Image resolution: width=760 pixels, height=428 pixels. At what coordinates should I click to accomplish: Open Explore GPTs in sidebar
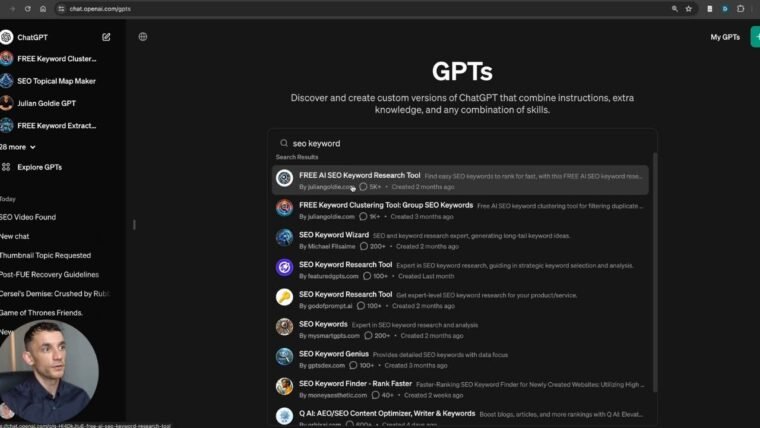coord(39,167)
